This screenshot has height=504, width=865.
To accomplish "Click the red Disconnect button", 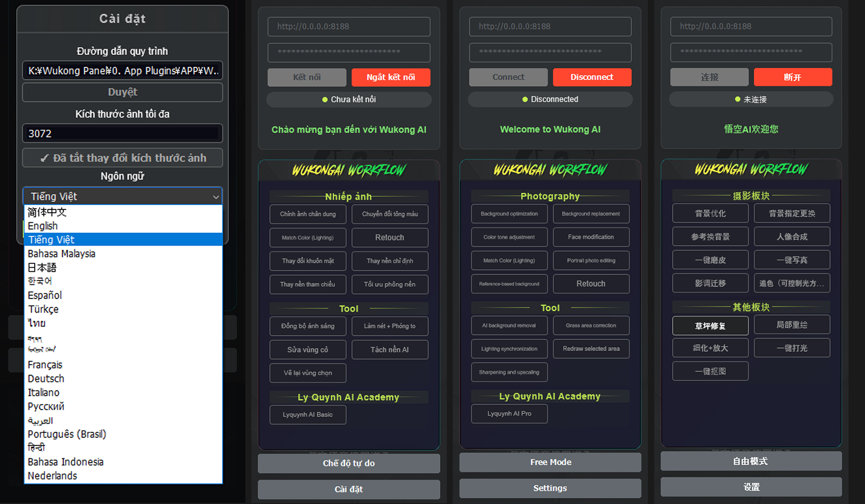I will [x=592, y=77].
